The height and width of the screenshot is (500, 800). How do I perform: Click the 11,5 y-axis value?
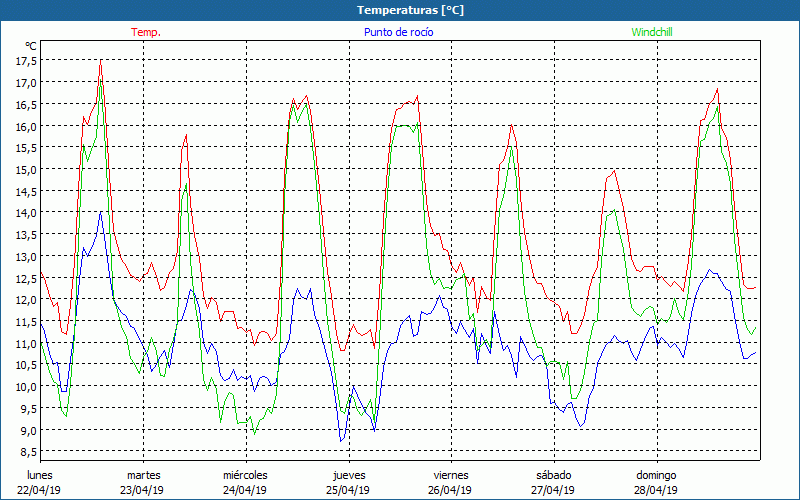tap(27, 321)
